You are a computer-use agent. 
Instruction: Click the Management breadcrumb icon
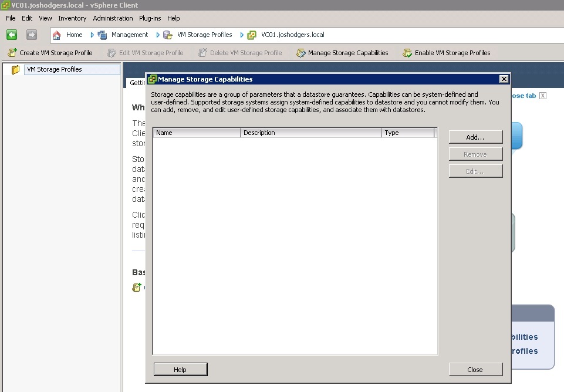pyautogui.click(x=102, y=35)
